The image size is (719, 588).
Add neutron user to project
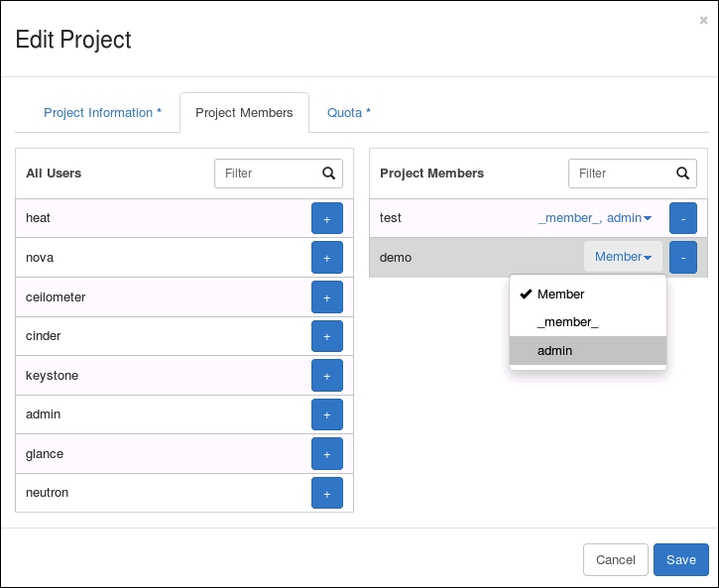[326, 493]
